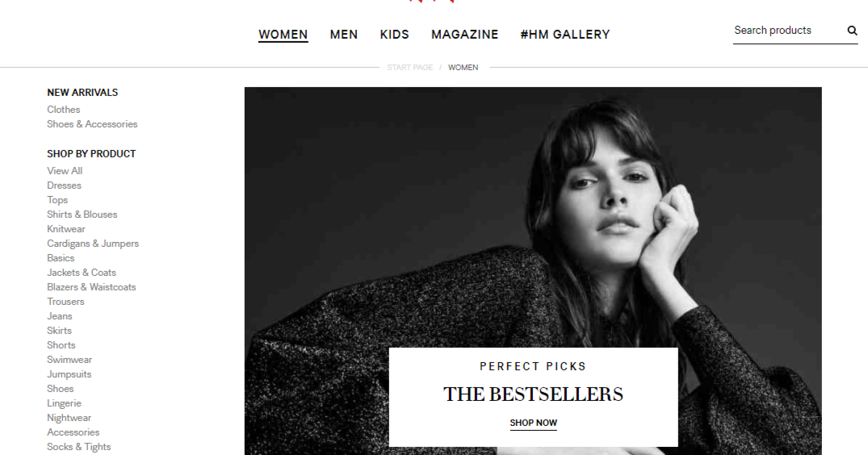Viewport: 868px width, 455px height.
Task: Open Socks & Tights category
Action: pyautogui.click(x=78, y=447)
